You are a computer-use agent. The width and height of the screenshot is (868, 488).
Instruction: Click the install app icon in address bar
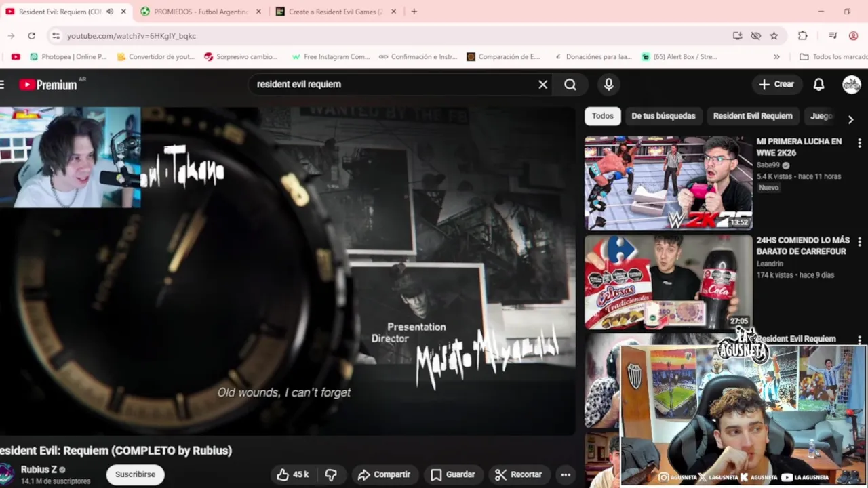click(737, 35)
